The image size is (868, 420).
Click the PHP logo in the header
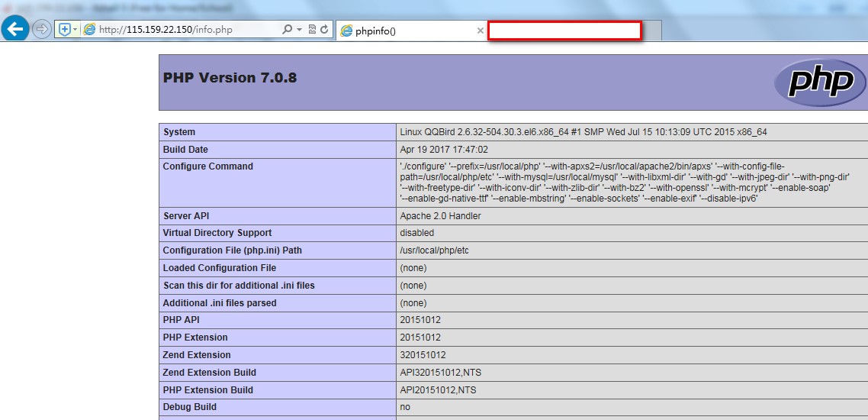tap(819, 82)
